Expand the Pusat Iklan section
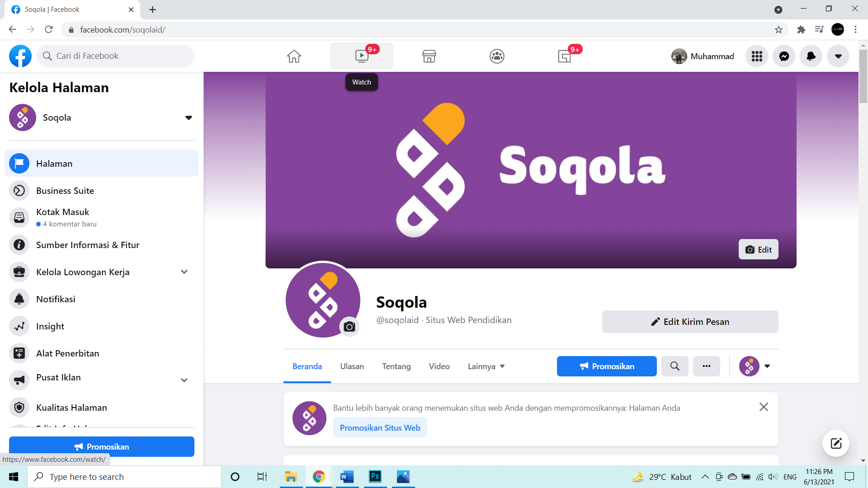 click(x=184, y=380)
